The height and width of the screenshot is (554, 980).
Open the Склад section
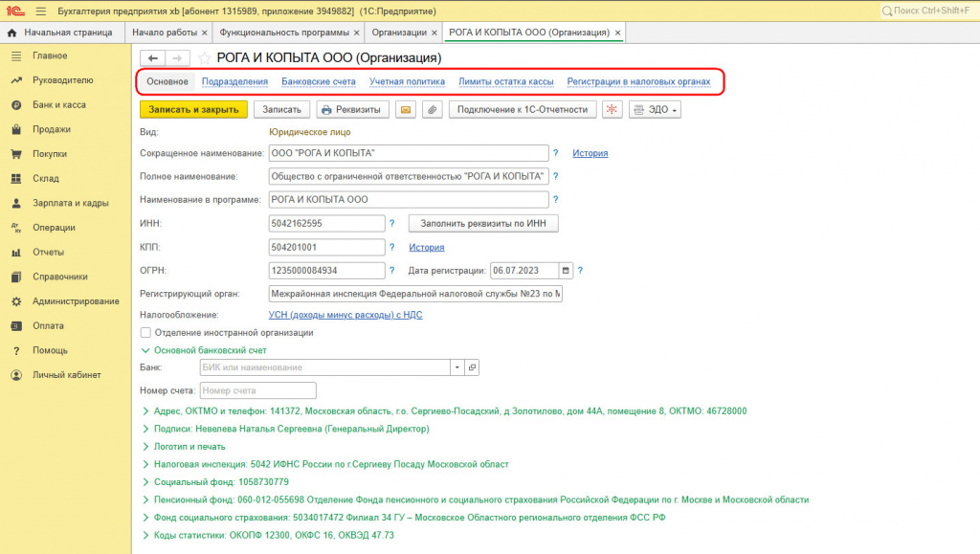[x=46, y=179]
